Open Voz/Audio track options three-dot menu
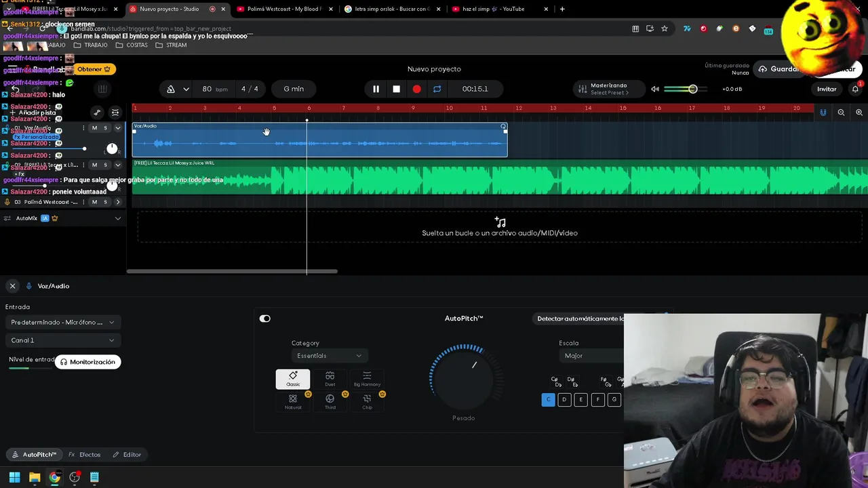This screenshot has width=868, height=488. point(84,128)
